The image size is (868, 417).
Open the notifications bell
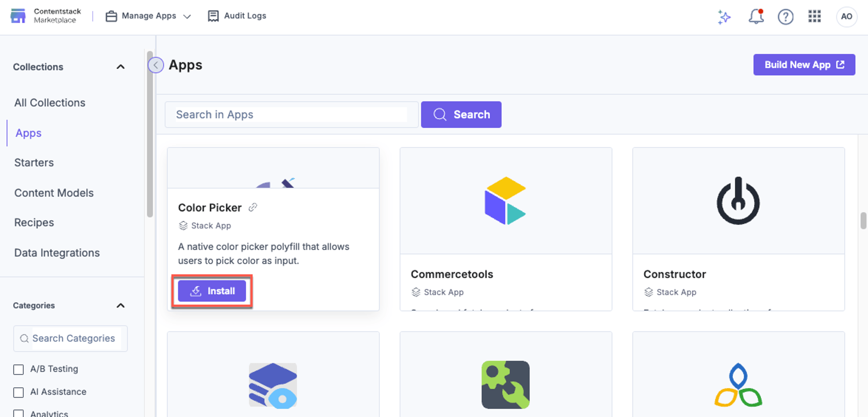coord(756,17)
